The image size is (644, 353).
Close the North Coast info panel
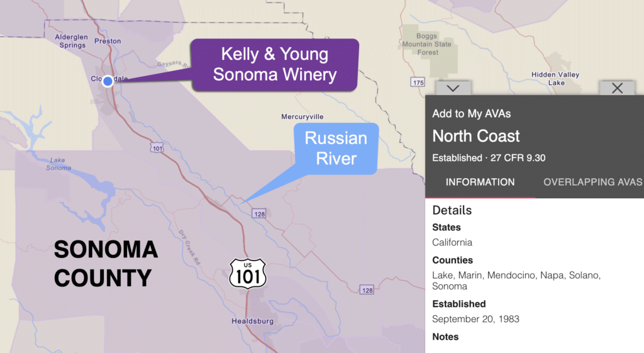[x=617, y=88]
